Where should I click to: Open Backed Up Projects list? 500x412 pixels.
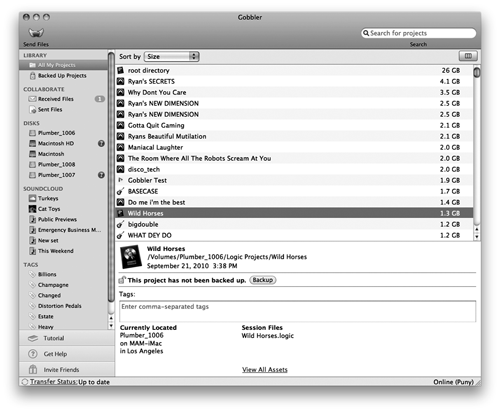click(x=63, y=76)
